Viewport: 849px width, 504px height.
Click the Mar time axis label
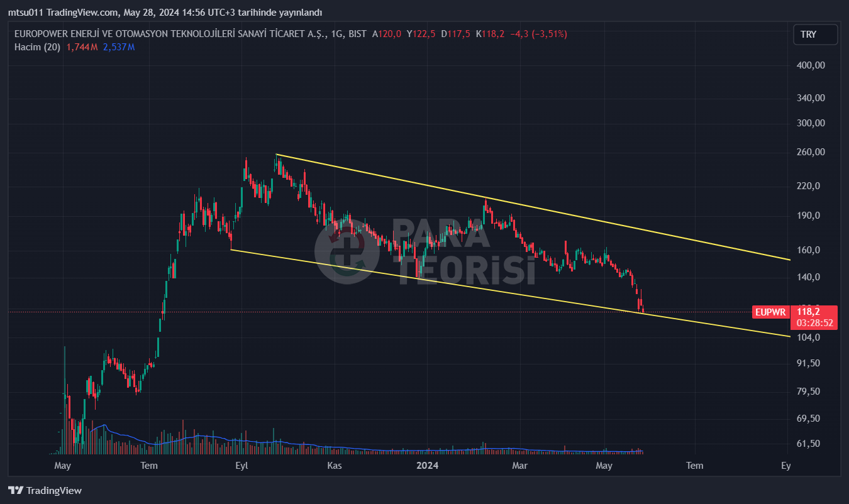(x=519, y=466)
